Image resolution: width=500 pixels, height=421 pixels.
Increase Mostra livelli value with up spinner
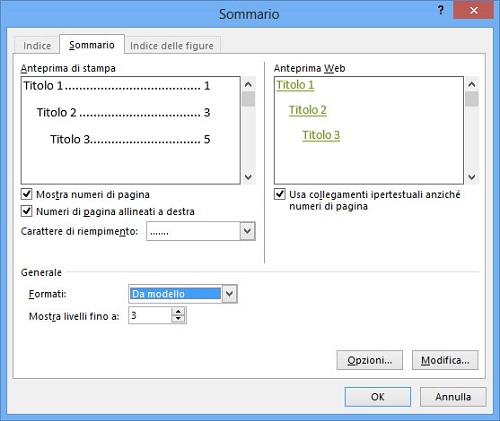coord(178,312)
